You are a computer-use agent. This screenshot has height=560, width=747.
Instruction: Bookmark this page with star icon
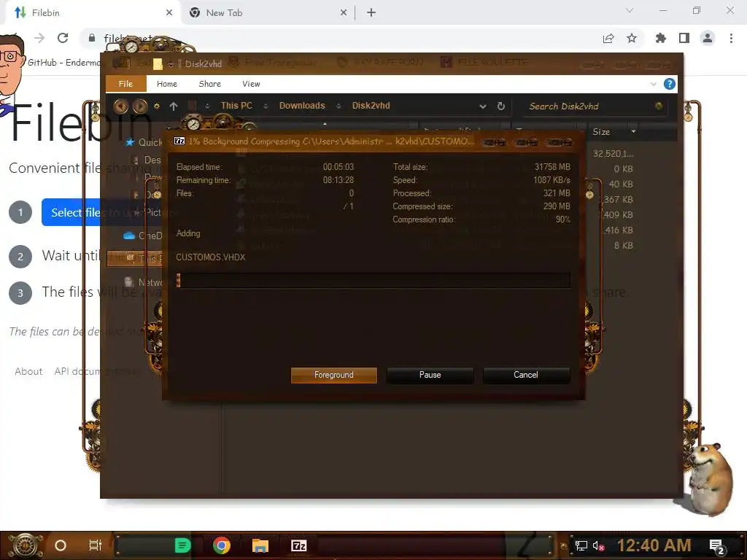(x=632, y=38)
